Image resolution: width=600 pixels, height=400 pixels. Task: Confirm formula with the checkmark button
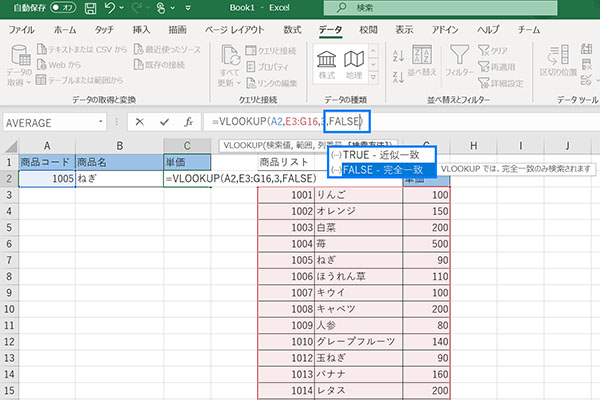pyautogui.click(x=163, y=121)
